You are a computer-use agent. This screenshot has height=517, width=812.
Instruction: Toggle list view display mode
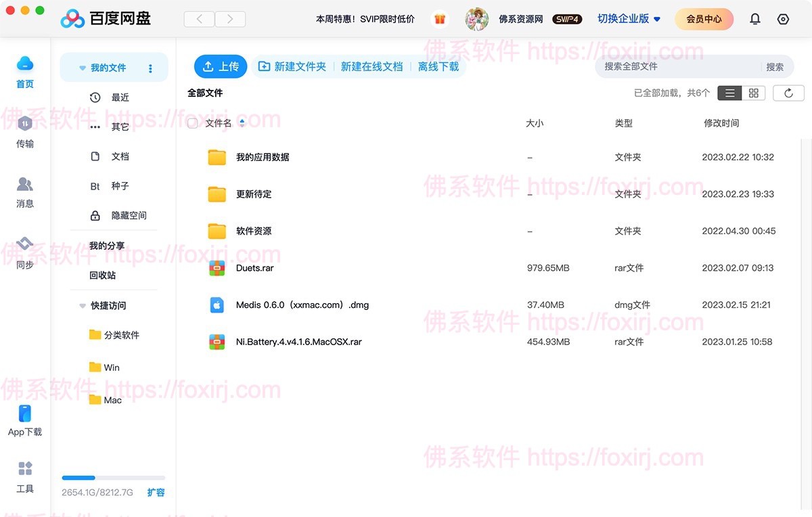pyautogui.click(x=729, y=93)
